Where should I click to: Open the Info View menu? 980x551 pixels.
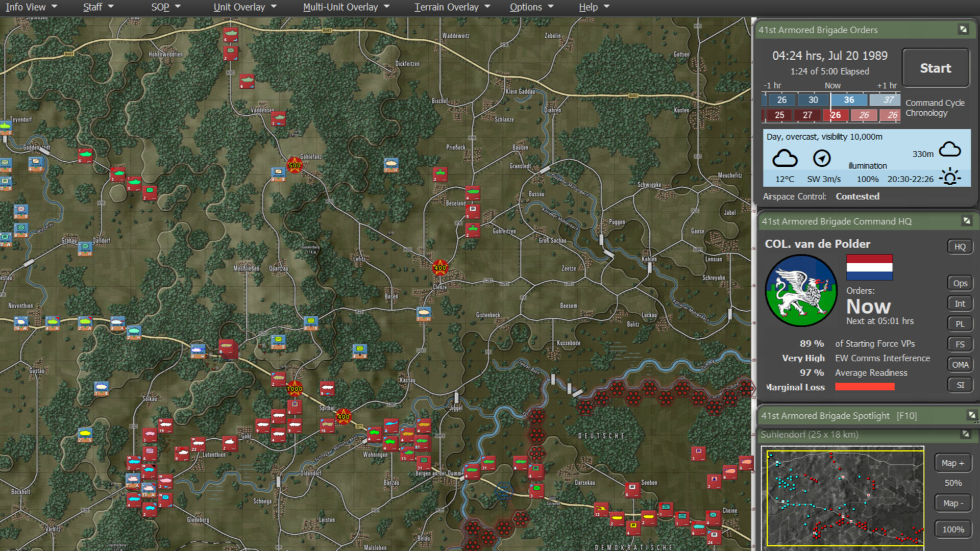pyautogui.click(x=31, y=7)
